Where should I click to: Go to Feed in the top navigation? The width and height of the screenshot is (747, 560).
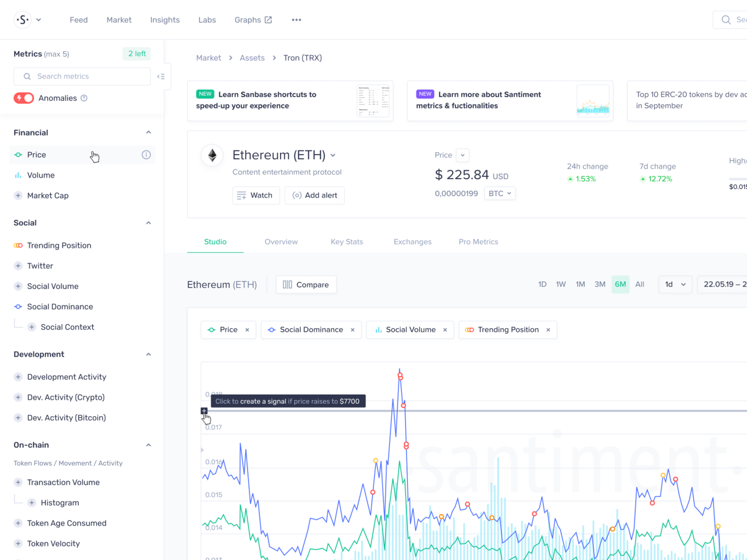click(x=79, y=20)
